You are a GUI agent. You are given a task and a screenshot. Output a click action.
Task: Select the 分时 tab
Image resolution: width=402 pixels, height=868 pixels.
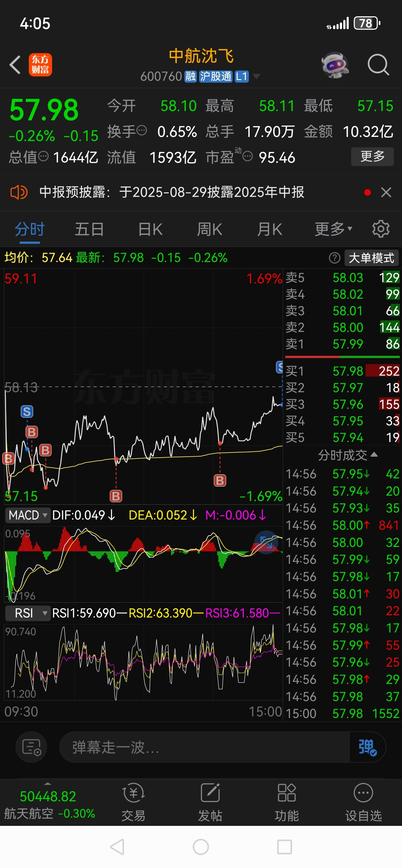coord(30,229)
